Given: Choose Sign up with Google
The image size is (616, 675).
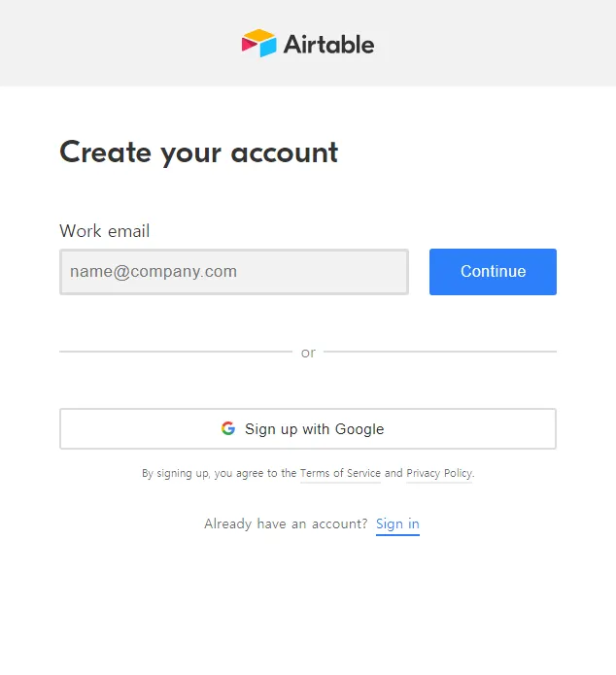Looking at the screenshot, I should tap(308, 428).
